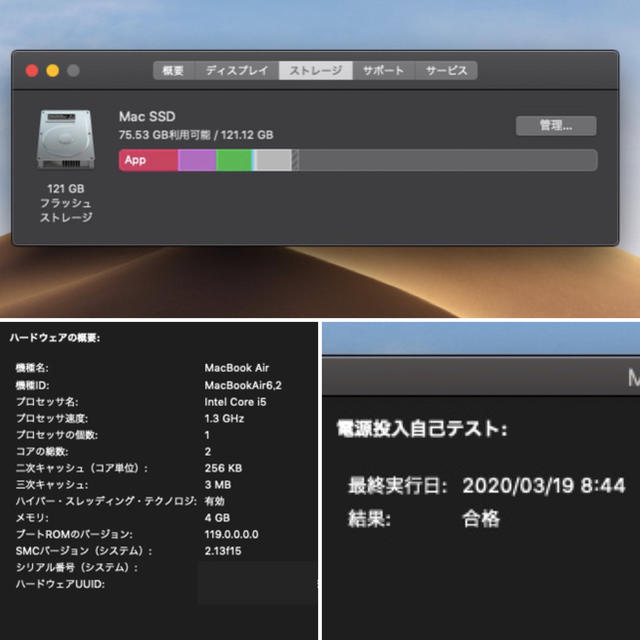Click the シリアル番号（システム） label
Image resolution: width=640 pixels, height=640 pixels.
[77, 568]
